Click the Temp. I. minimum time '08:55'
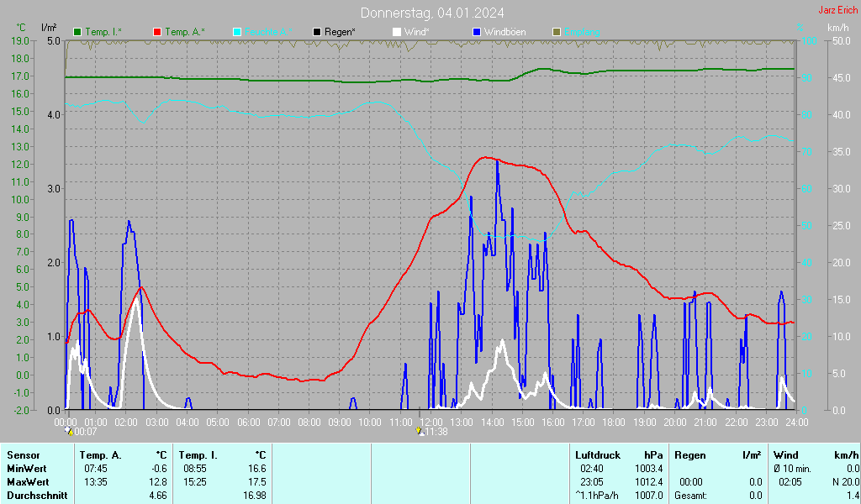The image size is (861, 504). tap(195, 469)
